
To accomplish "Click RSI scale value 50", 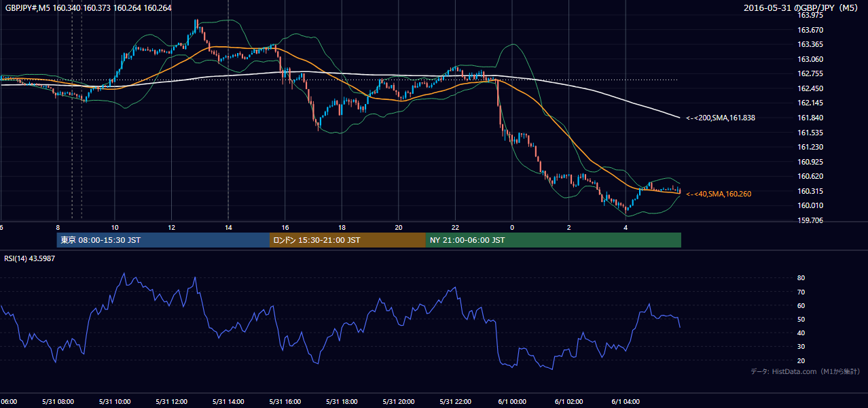I will coord(801,319).
